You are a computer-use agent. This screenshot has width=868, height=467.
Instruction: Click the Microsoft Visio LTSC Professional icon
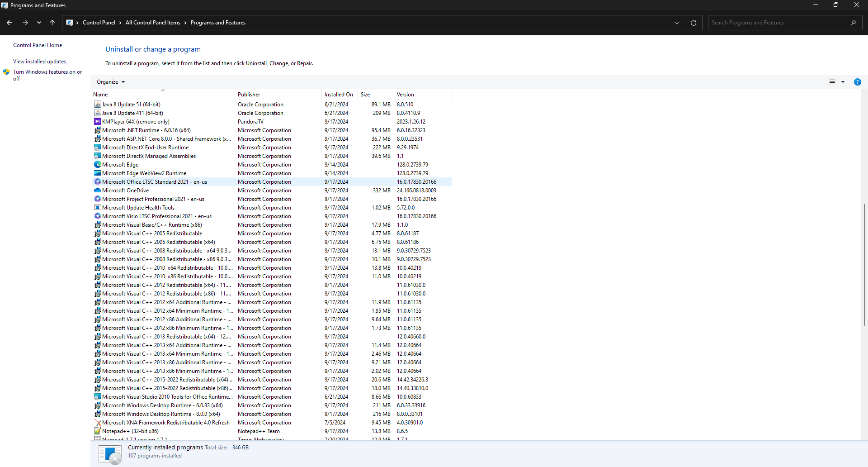pyautogui.click(x=97, y=216)
